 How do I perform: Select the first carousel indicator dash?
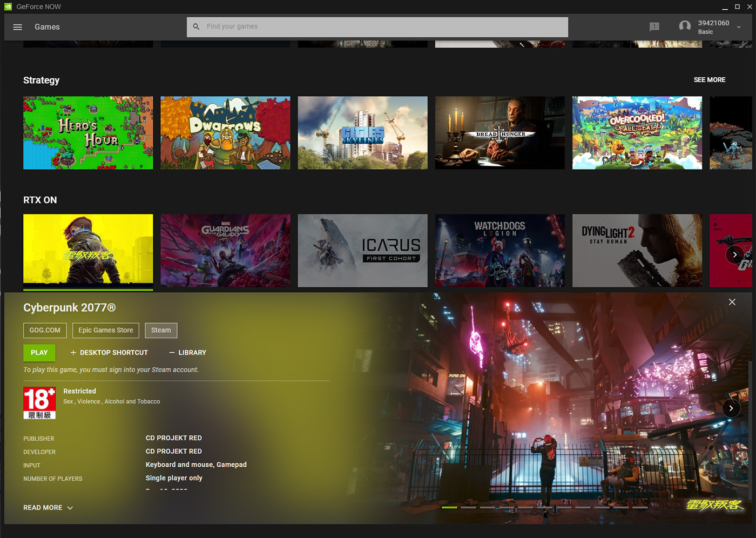[449, 508]
